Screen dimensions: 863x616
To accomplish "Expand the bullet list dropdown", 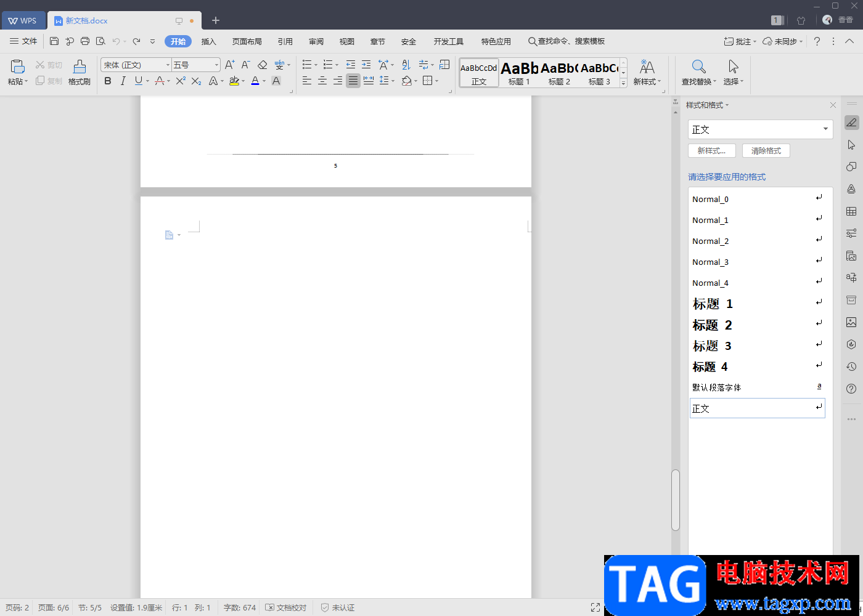I will click(316, 65).
